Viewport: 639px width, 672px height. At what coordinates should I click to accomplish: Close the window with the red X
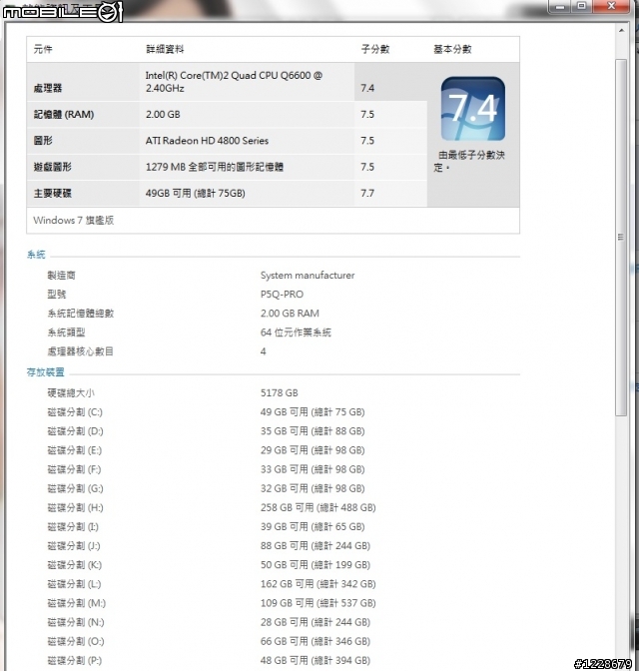click(612, 6)
